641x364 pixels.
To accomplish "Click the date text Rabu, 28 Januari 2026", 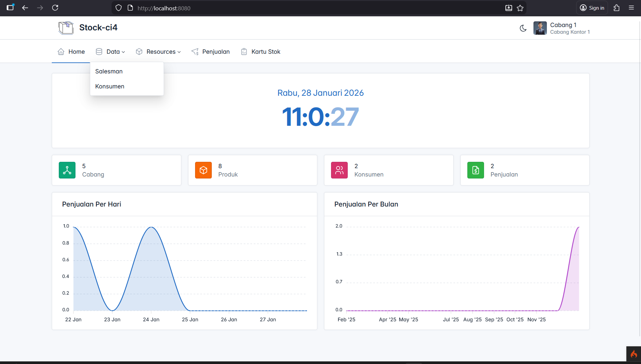I will [320, 93].
